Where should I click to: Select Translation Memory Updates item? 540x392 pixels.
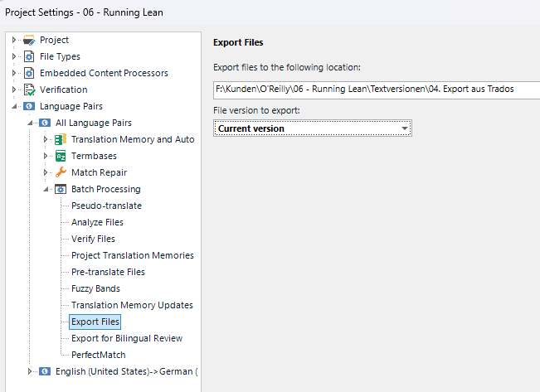(132, 305)
